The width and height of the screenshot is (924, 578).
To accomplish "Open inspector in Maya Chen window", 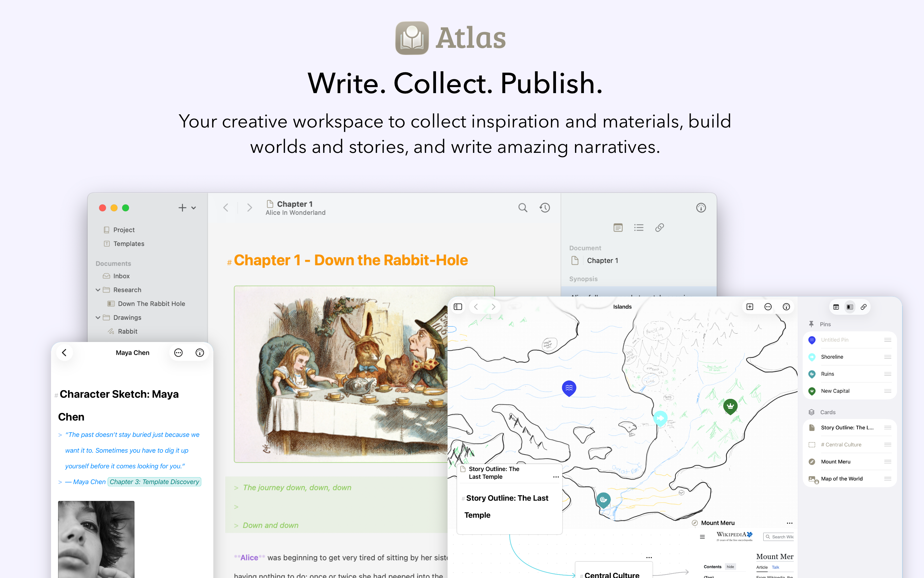I will coord(200,353).
